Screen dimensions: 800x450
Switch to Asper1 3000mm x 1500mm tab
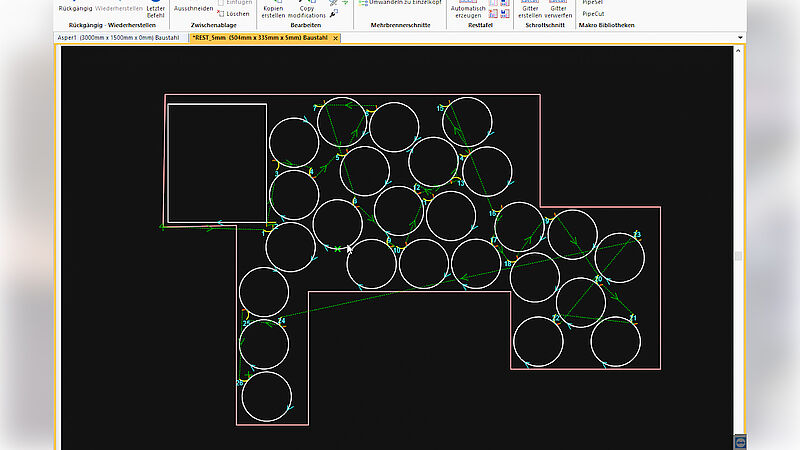[118, 38]
